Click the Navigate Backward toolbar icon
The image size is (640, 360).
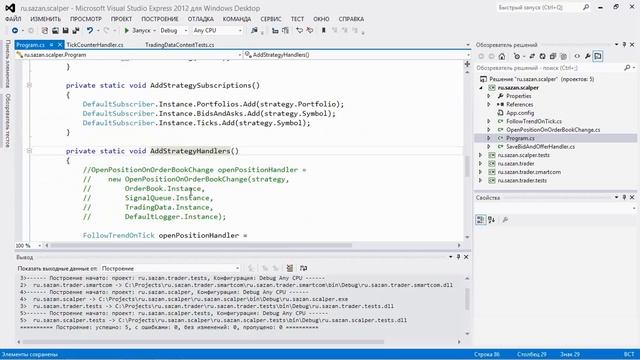(x=15, y=31)
